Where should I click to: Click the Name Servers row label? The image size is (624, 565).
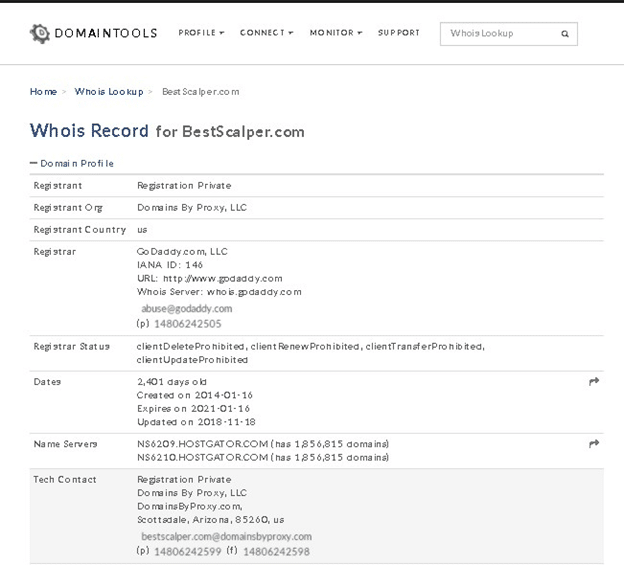65,444
